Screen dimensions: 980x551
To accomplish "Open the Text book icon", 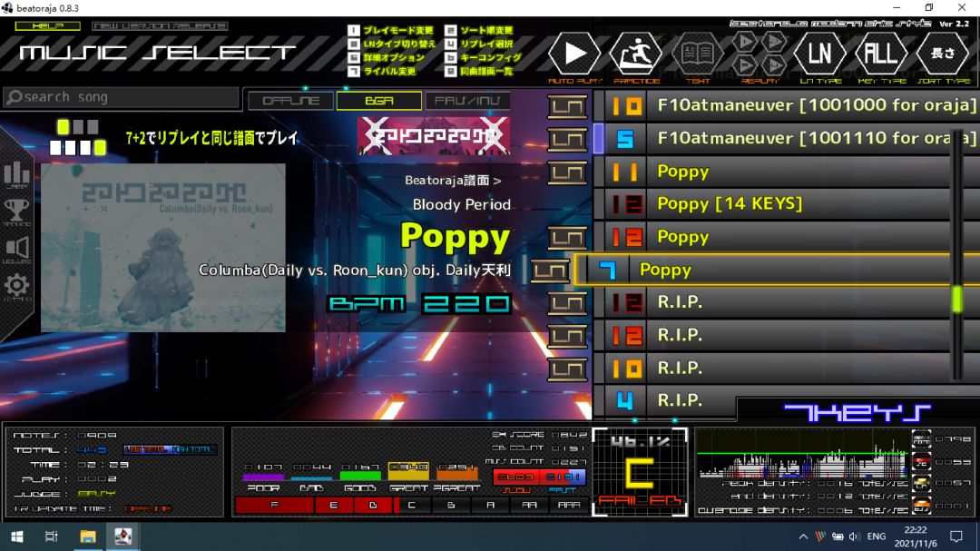I will coord(697,54).
